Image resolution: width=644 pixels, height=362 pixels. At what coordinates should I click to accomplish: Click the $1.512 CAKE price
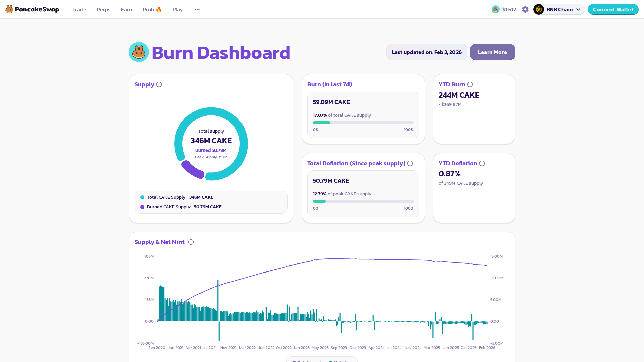tap(509, 9)
